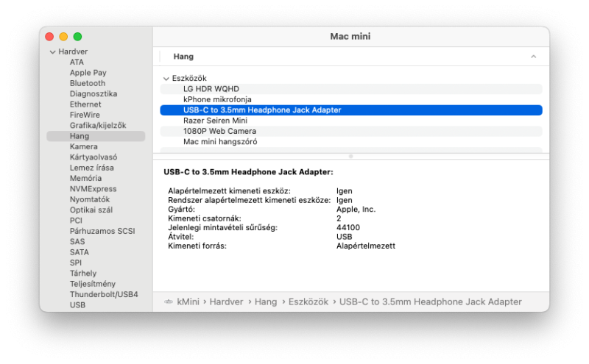Open the Diagnosztika section

point(94,94)
